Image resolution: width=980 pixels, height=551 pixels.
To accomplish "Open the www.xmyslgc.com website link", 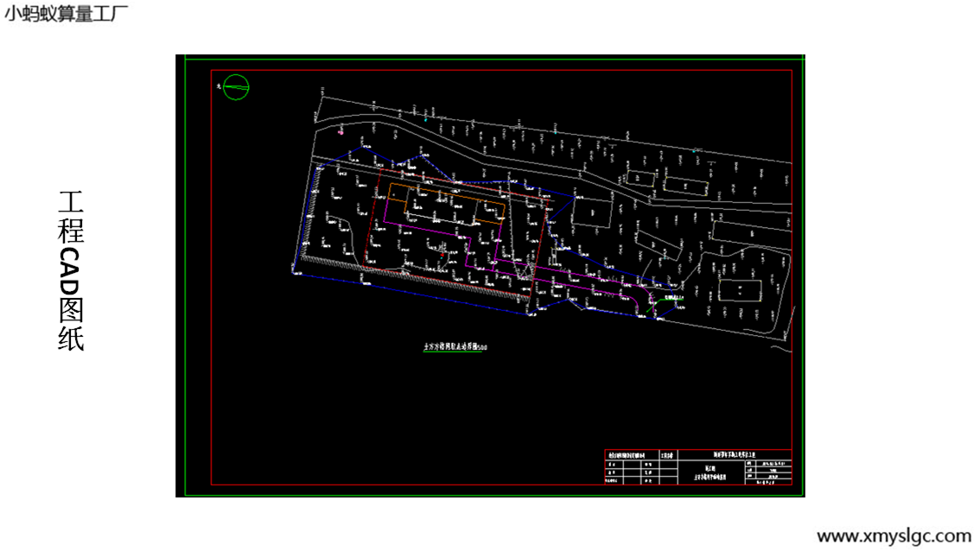I will pos(894,535).
